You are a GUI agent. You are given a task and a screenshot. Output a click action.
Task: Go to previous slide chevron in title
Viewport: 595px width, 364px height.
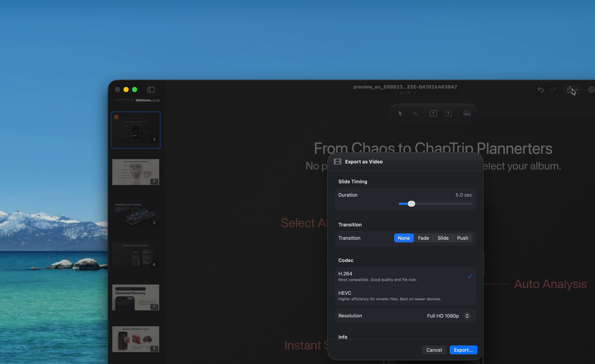[395, 93]
